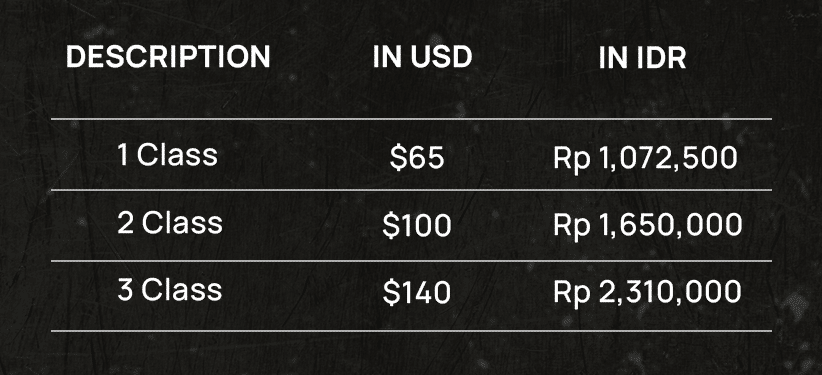Click the divider line below the headers
822x375 pixels.
coord(412,119)
